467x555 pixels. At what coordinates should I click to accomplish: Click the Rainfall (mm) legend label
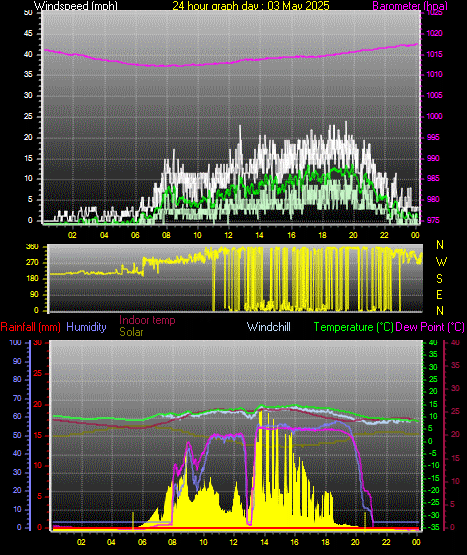pyautogui.click(x=30, y=327)
